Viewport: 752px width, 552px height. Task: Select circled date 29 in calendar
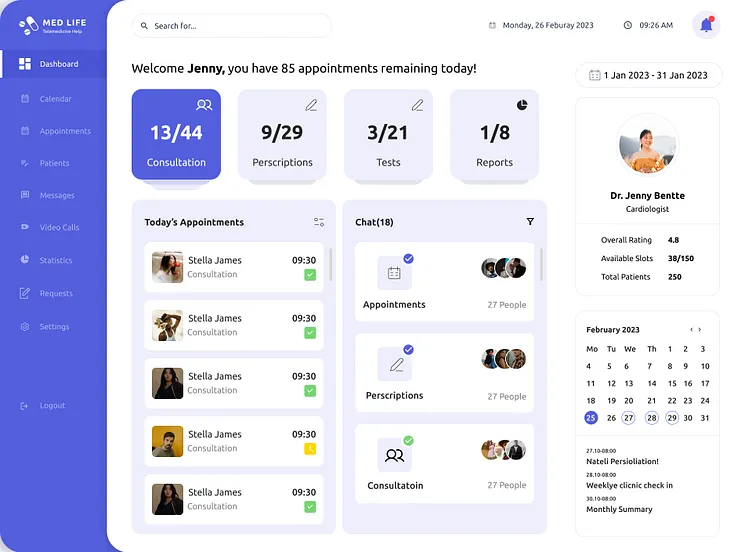coord(672,418)
